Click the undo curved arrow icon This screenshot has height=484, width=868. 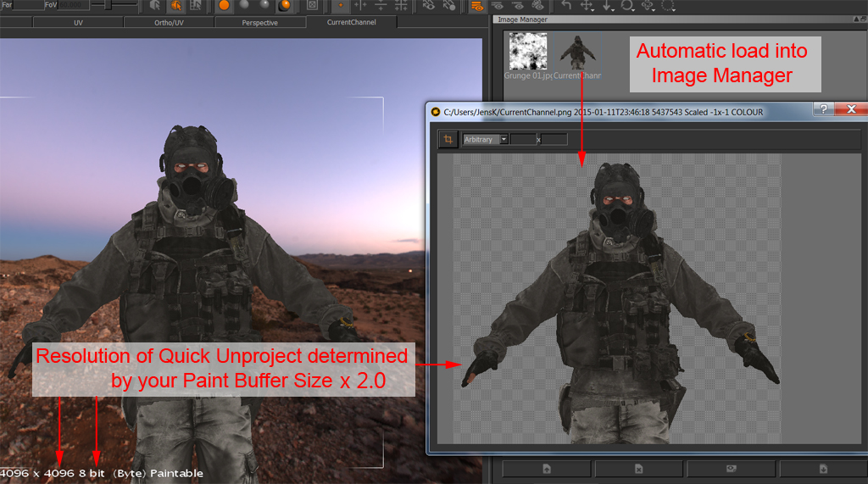[x=565, y=5]
